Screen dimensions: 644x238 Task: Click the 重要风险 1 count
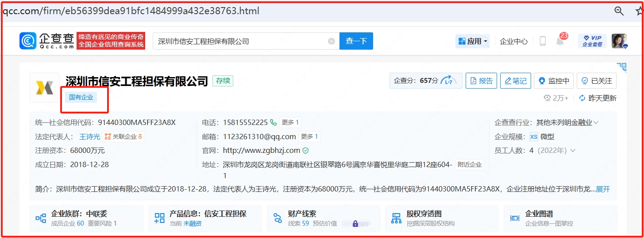(x=102, y=223)
